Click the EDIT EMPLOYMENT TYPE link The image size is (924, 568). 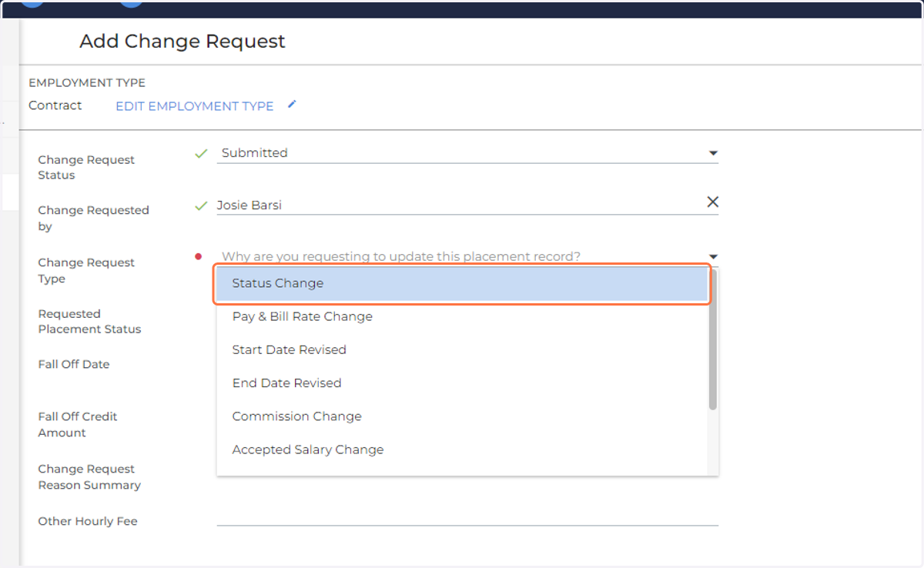coord(195,106)
